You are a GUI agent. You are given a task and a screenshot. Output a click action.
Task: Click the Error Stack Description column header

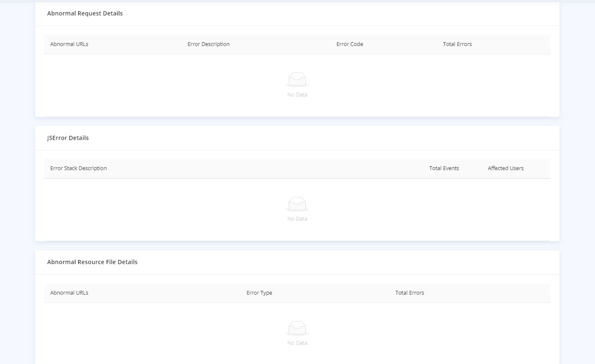[79, 168]
